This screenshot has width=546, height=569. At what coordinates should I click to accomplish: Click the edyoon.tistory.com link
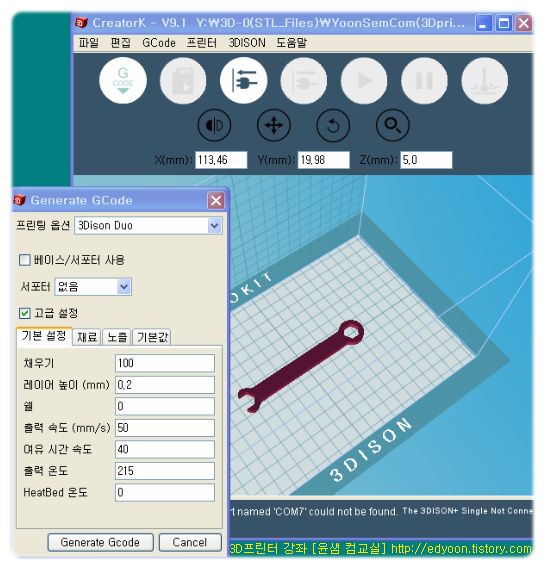point(461,548)
